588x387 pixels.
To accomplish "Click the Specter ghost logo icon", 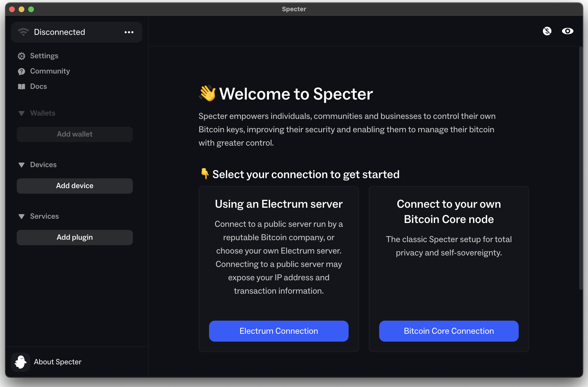I will pyautogui.click(x=21, y=362).
